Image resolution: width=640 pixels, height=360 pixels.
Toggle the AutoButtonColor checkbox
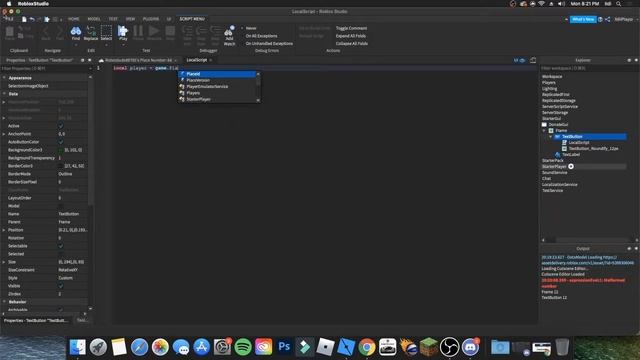[61, 142]
